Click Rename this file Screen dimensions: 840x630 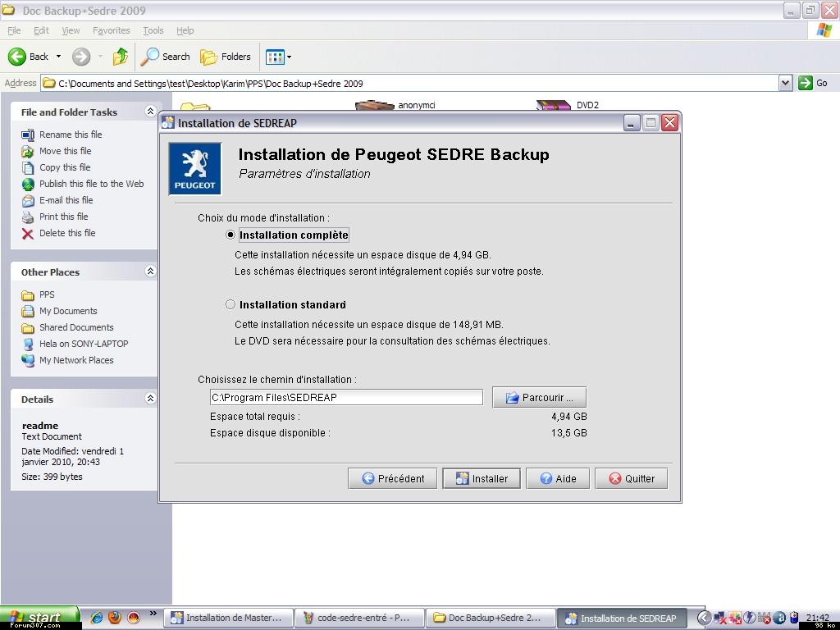(62, 135)
